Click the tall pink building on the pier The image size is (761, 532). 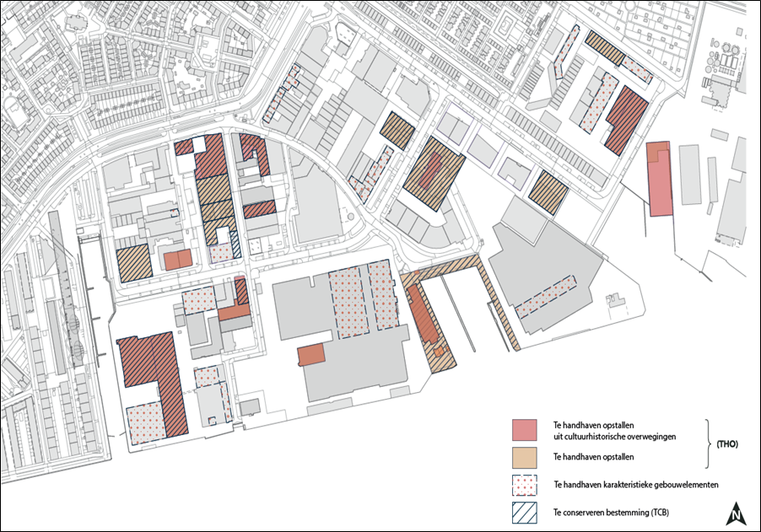click(661, 179)
